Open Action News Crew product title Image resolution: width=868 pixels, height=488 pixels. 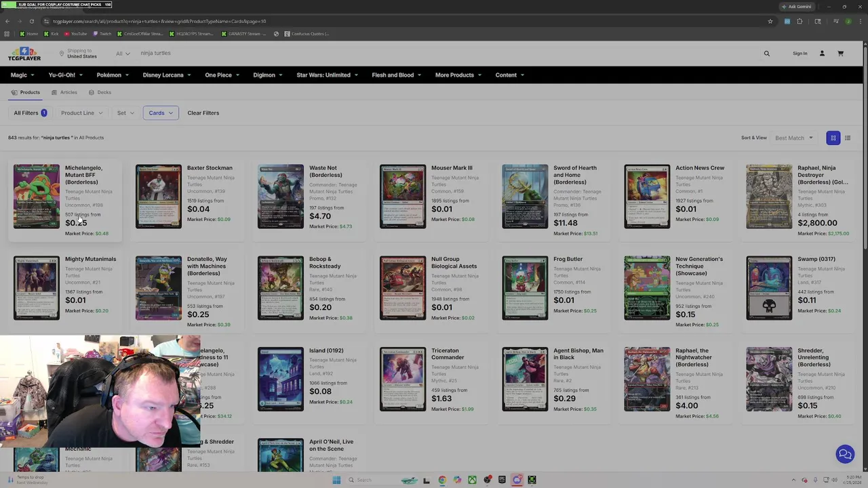point(700,168)
